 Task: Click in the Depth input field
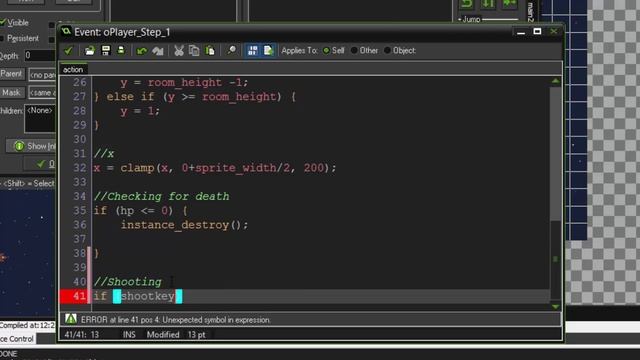pos(40,55)
